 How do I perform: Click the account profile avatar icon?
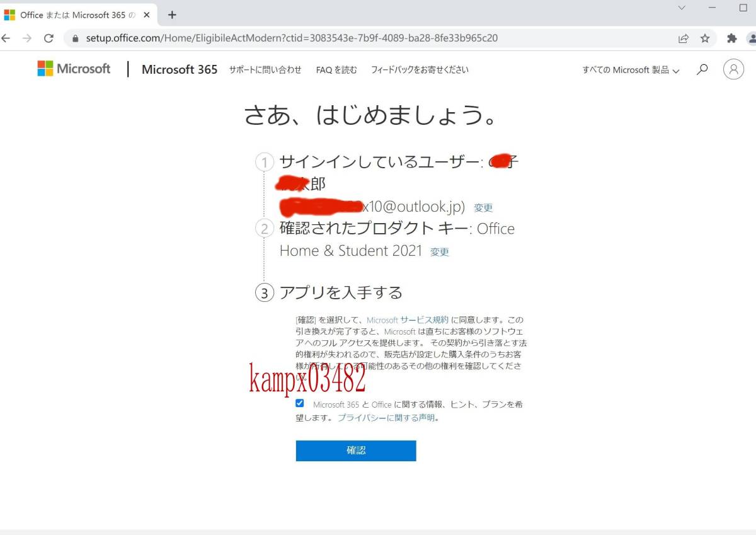tap(733, 69)
